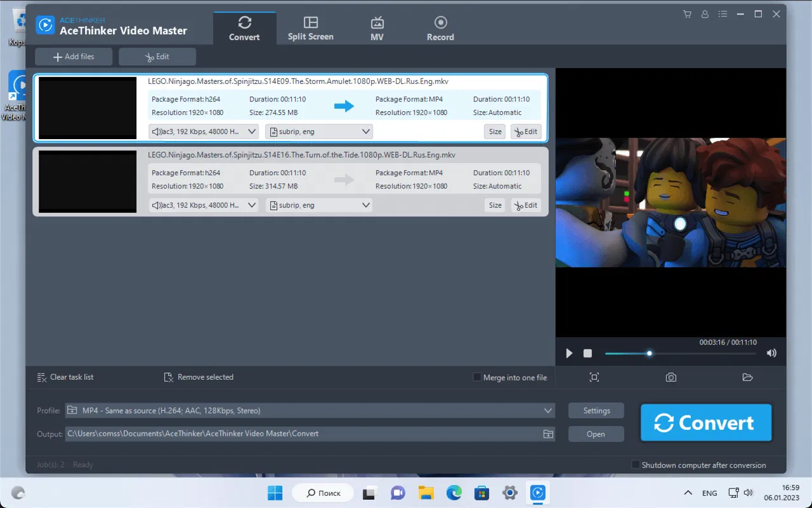
Task: Open the video chat app on taskbar
Action: [398, 493]
